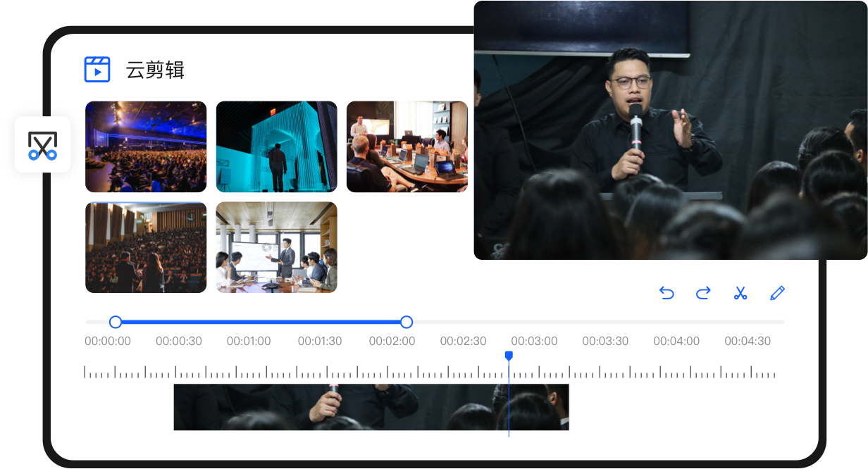This screenshot has width=868, height=469.
Task: Click the left range start handle
Action: tap(116, 322)
